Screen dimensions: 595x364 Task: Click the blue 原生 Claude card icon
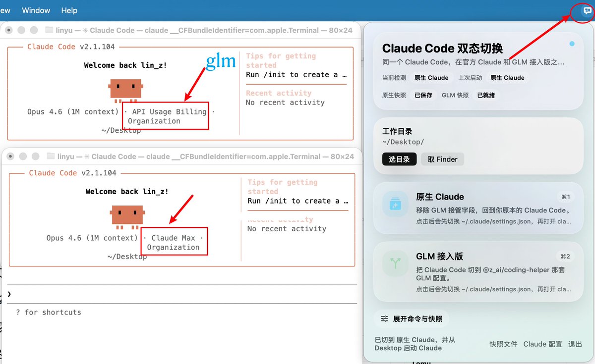[x=395, y=204]
